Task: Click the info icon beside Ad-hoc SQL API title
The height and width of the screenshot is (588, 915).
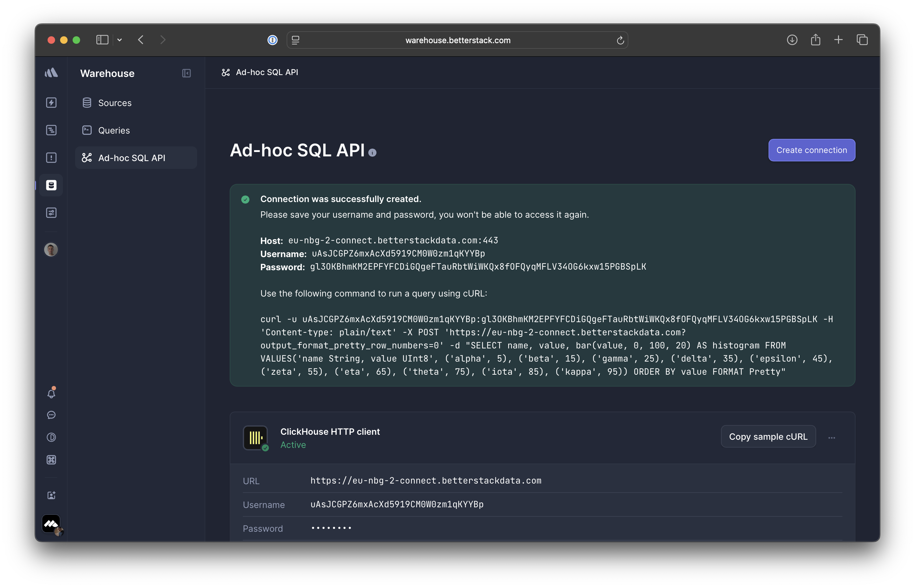Action: pyautogui.click(x=372, y=153)
